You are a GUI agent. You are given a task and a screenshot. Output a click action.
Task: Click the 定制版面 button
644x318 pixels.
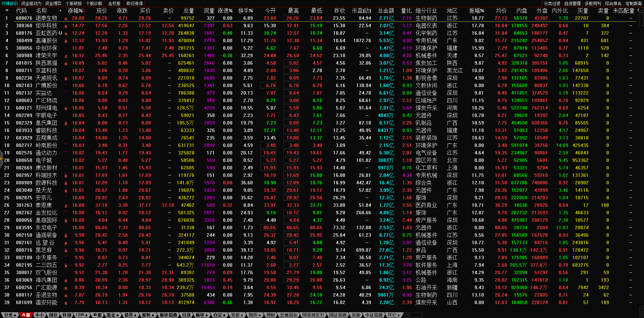point(633,3)
